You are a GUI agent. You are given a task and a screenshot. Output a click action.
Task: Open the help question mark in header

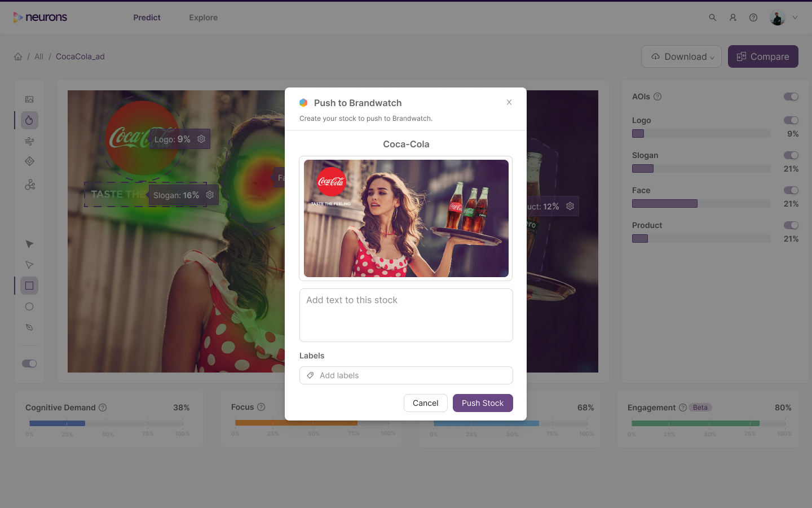click(x=753, y=17)
